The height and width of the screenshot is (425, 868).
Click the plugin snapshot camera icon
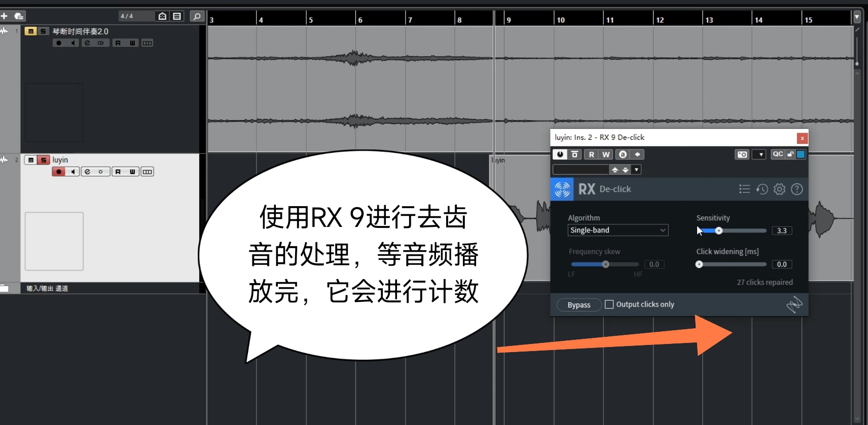742,154
